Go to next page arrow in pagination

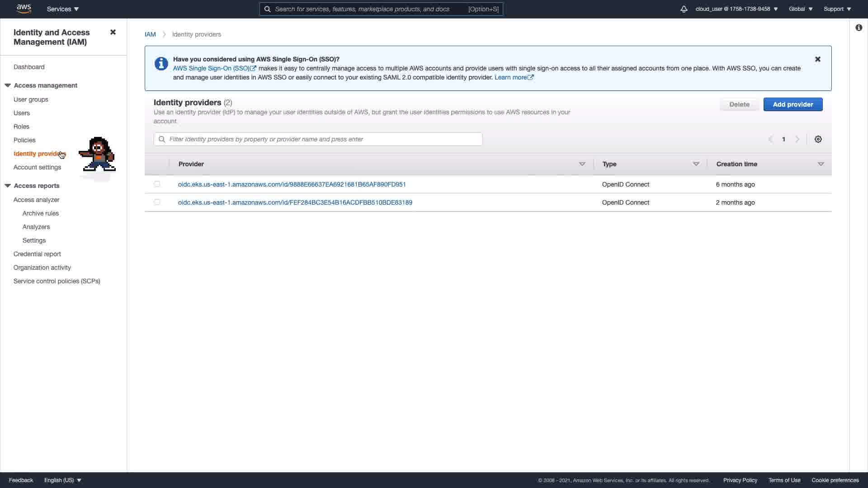(797, 139)
